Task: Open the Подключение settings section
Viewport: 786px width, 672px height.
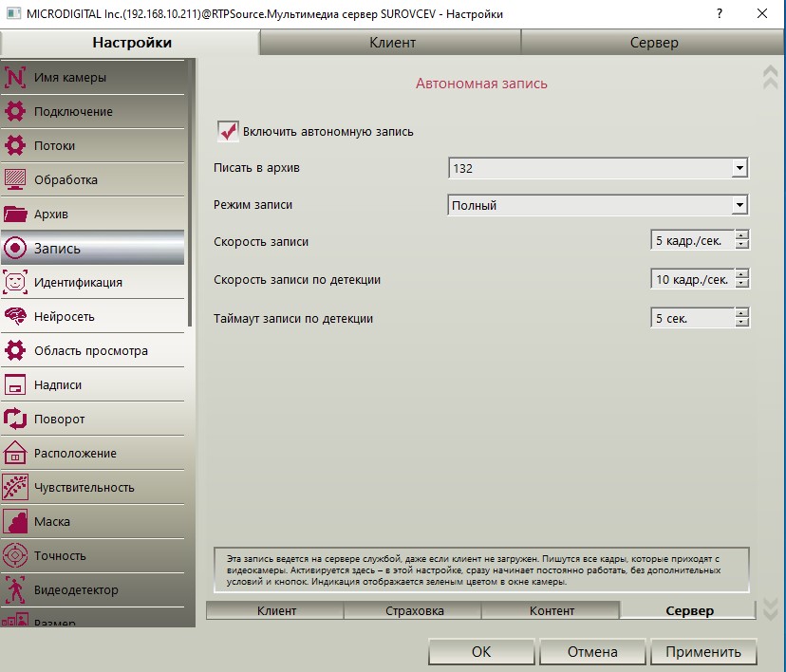Action: tap(93, 111)
